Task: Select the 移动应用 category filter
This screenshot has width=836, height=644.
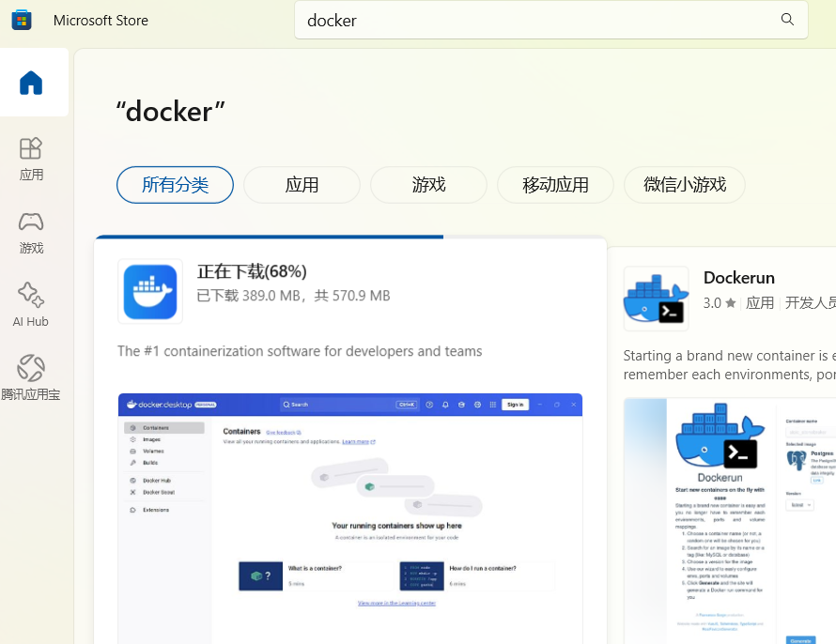Action: point(555,185)
